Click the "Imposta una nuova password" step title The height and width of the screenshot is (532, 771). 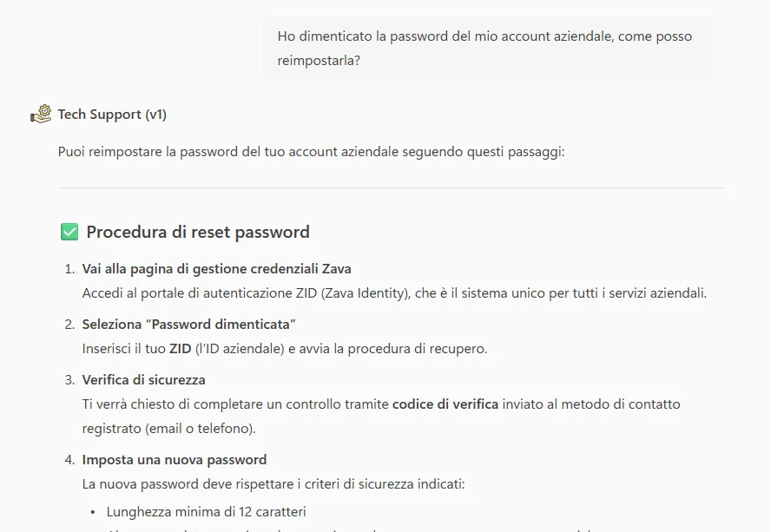pos(174,459)
